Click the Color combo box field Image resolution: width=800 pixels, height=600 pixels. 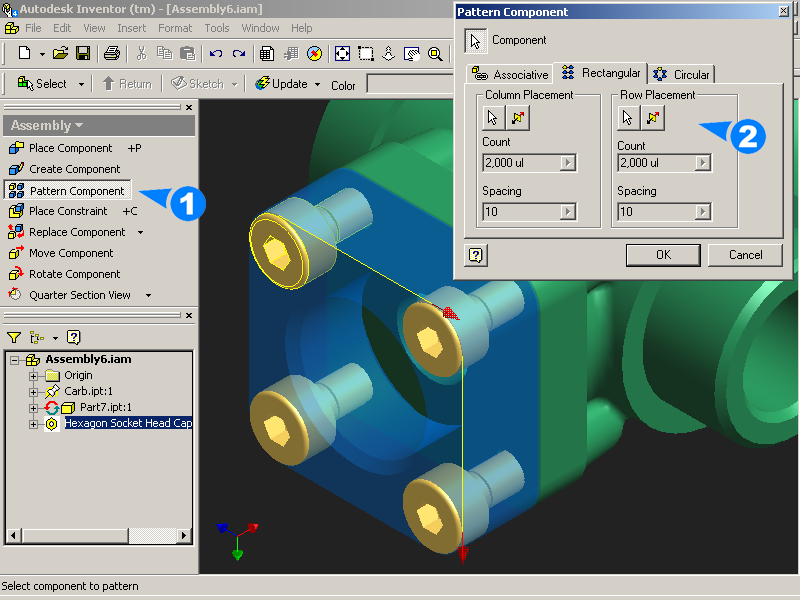[x=410, y=84]
